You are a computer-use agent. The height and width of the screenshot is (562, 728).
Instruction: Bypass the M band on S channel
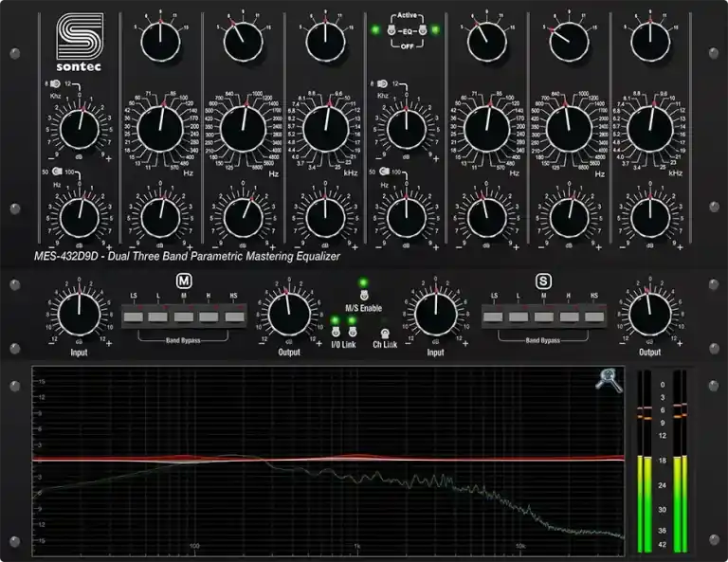[544, 317]
